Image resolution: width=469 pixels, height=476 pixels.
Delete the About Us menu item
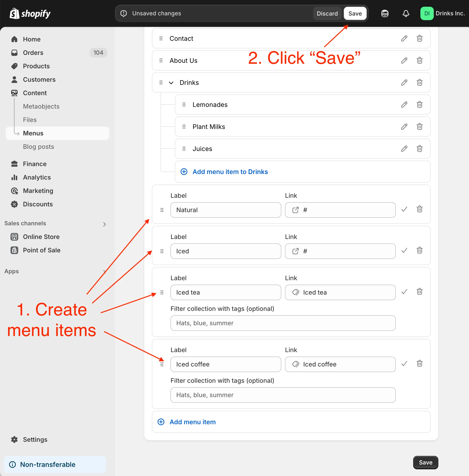(x=419, y=60)
